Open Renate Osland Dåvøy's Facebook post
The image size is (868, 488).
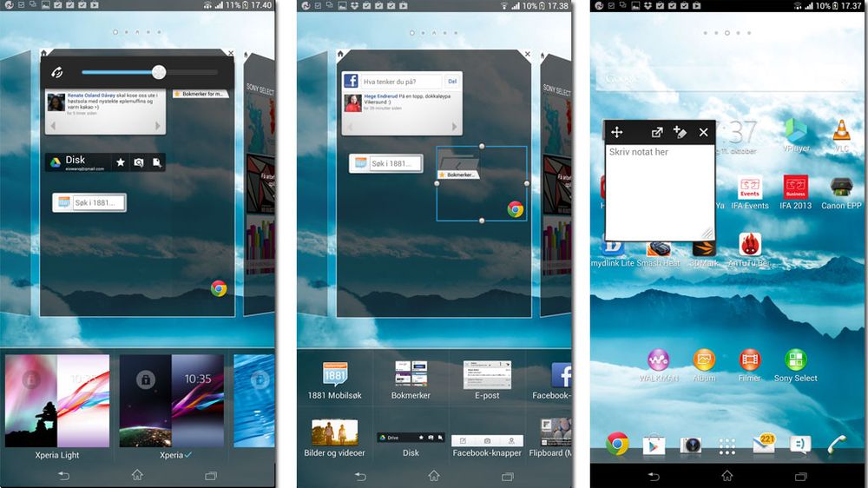click(x=105, y=103)
